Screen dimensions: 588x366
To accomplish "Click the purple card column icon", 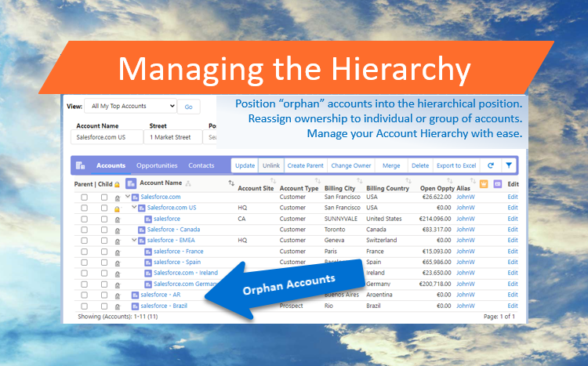I will pyautogui.click(x=497, y=184).
